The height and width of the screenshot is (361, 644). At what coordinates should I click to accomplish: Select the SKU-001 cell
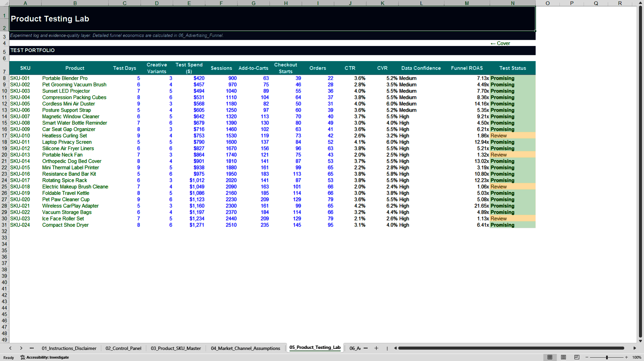tap(25, 78)
